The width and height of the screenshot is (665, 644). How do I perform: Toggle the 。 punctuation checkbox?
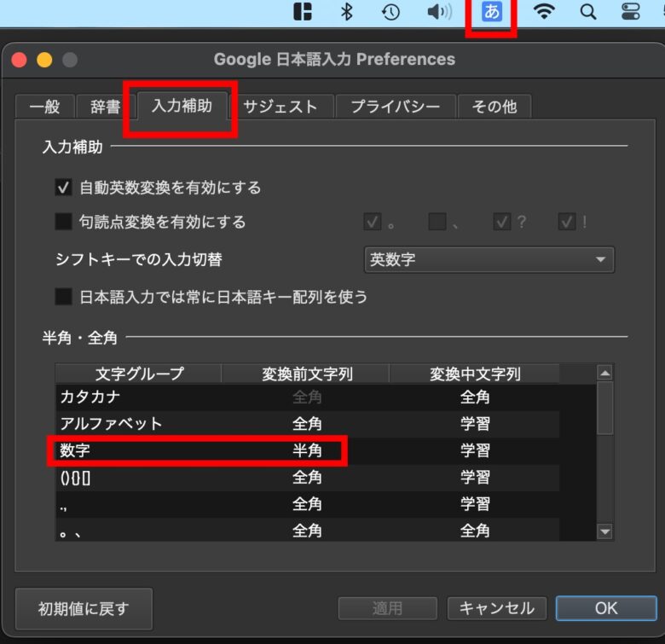pos(372,222)
